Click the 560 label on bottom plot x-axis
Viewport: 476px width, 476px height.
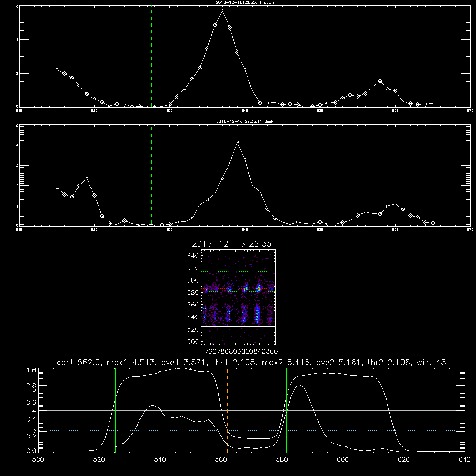pos(221,460)
